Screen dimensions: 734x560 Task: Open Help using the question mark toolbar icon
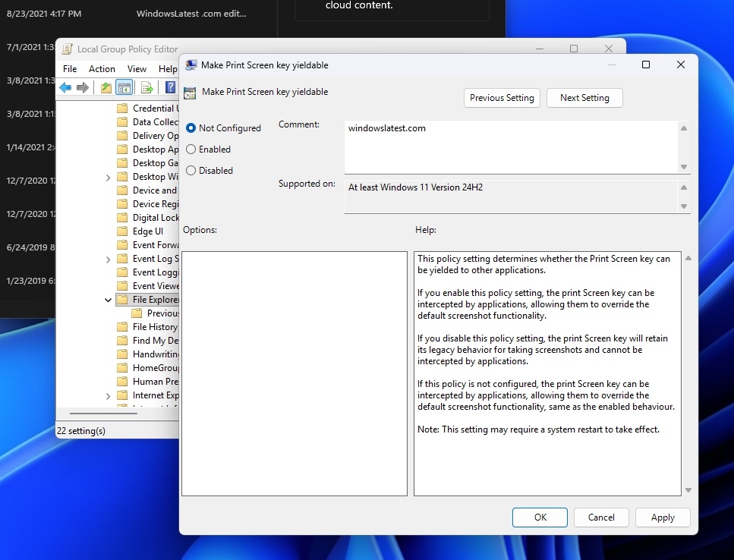(169, 87)
